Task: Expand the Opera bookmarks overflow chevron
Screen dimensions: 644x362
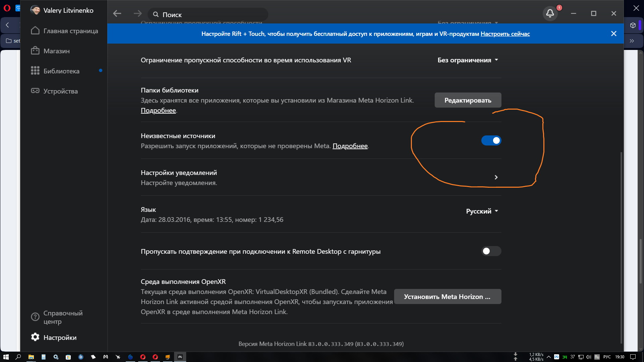Action: (632, 41)
